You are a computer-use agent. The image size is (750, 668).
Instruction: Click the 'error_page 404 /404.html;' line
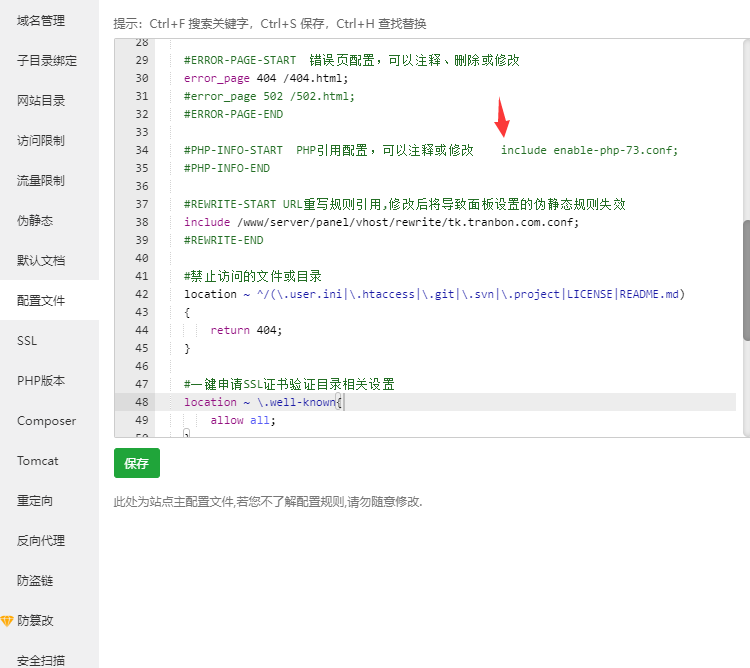click(x=266, y=78)
